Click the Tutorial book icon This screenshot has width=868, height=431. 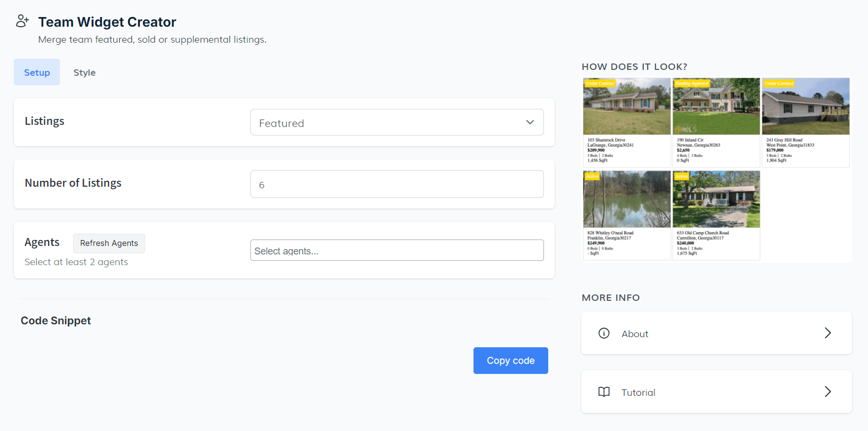click(604, 392)
